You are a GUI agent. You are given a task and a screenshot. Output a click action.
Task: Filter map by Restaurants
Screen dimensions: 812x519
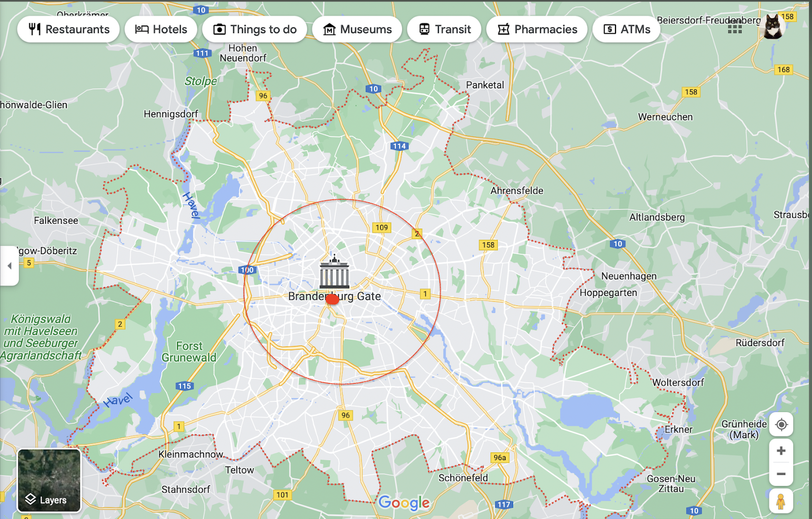click(69, 29)
